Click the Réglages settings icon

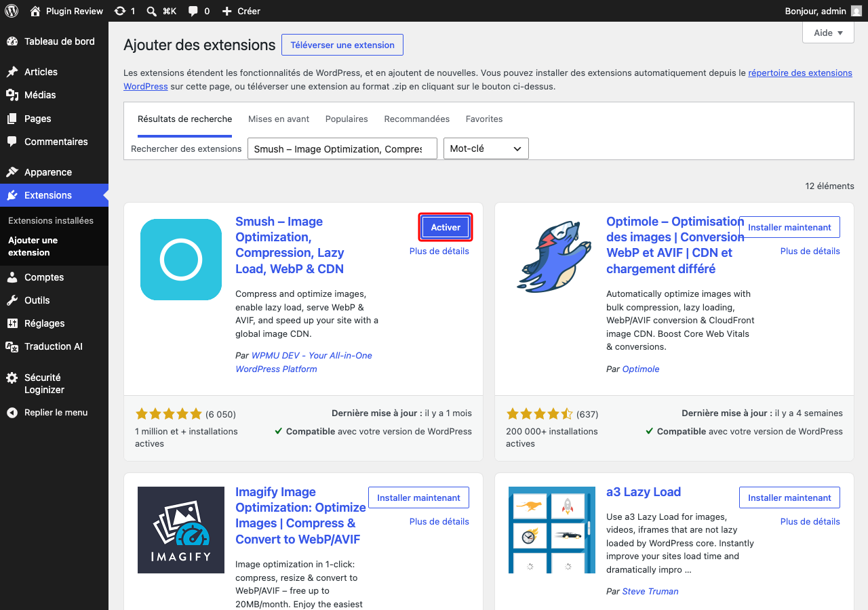12,323
